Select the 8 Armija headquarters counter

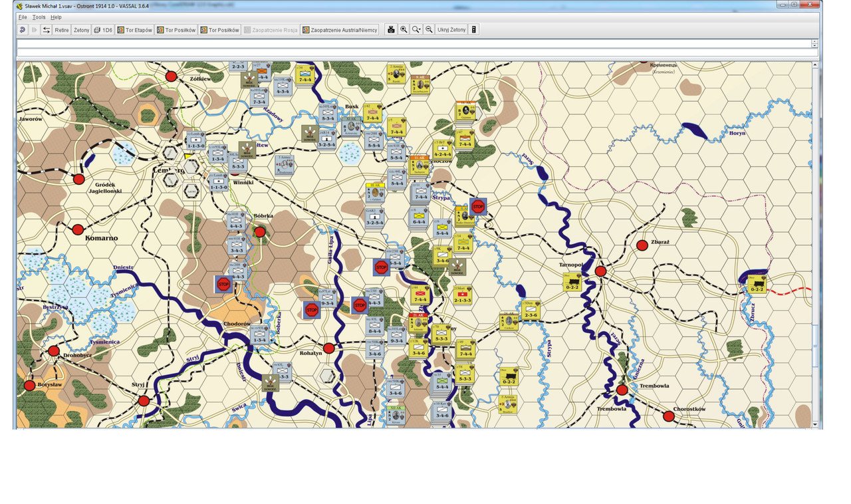pos(509,404)
